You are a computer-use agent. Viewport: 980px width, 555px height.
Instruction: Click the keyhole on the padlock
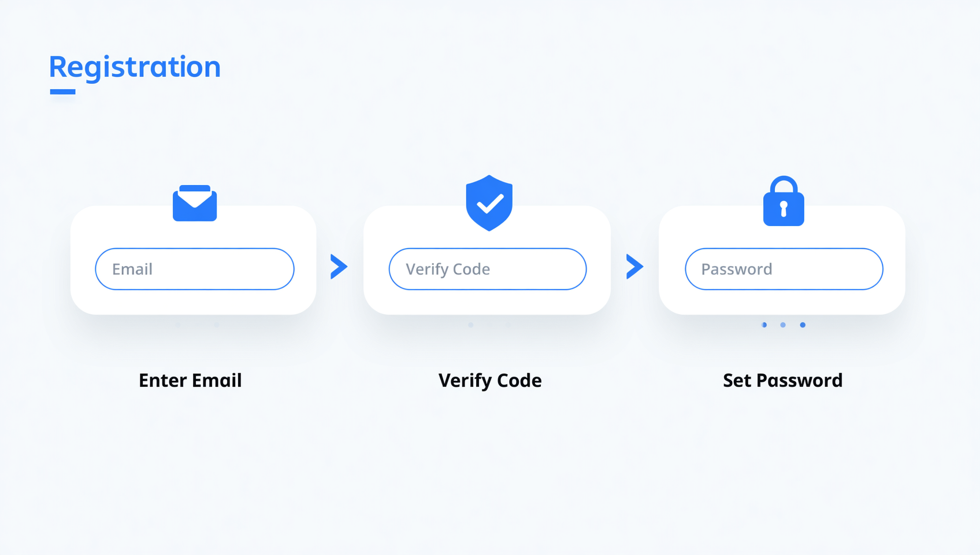pos(784,209)
